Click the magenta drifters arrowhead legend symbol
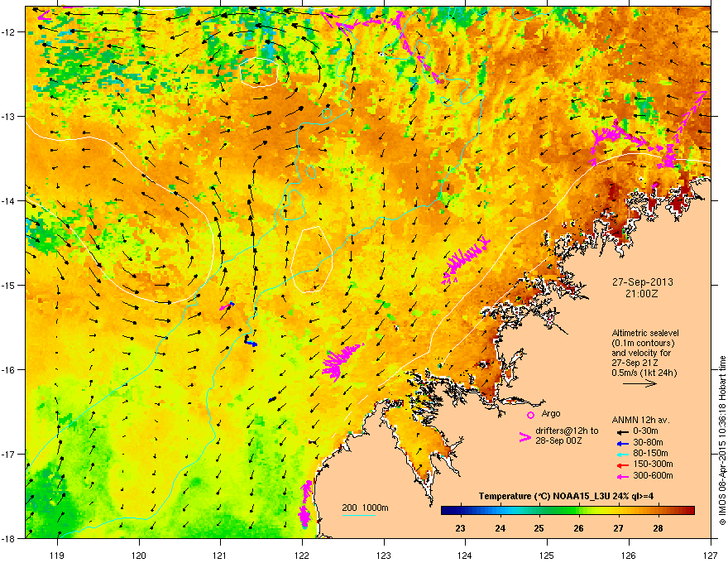This screenshot has height=563, width=728. (524, 437)
